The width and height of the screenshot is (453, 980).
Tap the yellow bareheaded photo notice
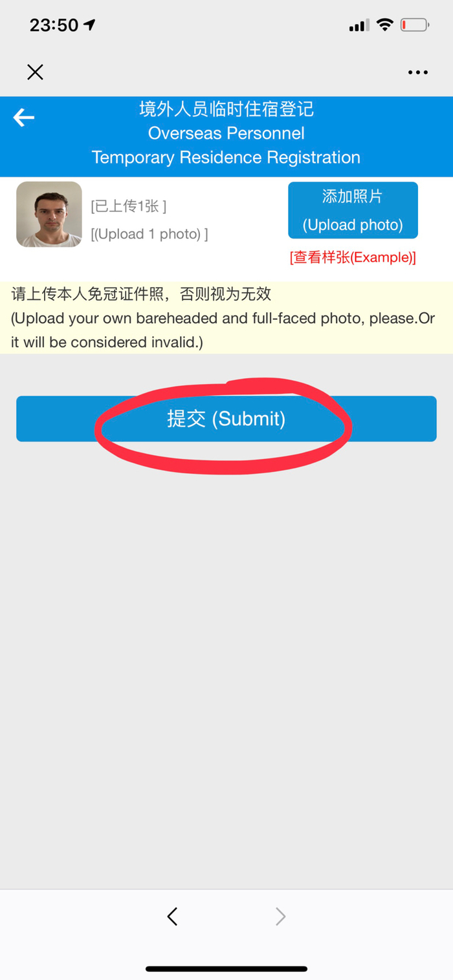click(x=226, y=318)
